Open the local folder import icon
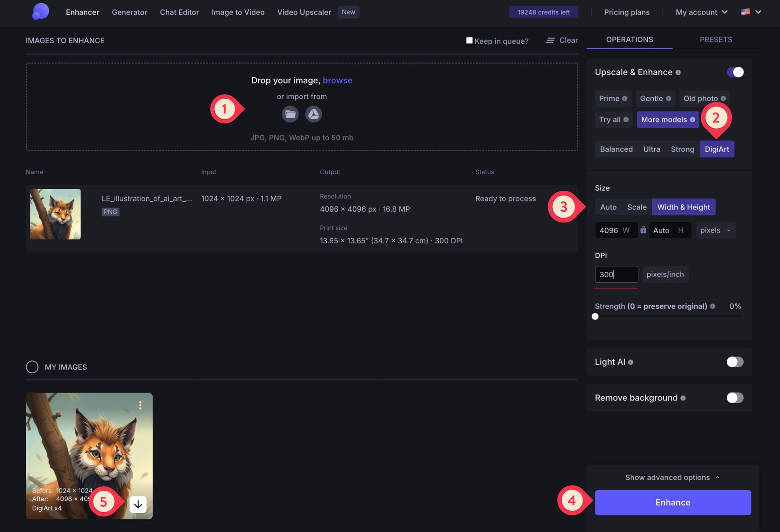The image size is (780, 532). click(290, 114)
